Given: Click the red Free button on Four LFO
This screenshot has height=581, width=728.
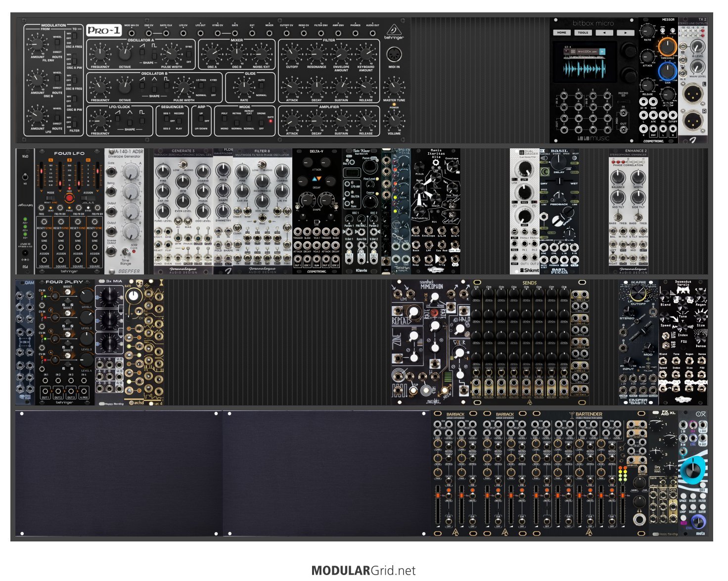Looking at the screenshot, I should pos(69,198).
